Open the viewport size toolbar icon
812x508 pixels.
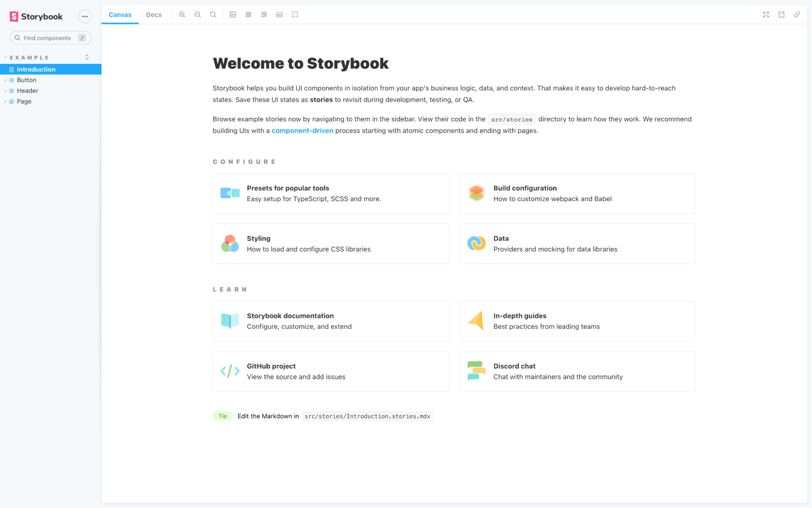pyautogui.click(x=264, y=15)
